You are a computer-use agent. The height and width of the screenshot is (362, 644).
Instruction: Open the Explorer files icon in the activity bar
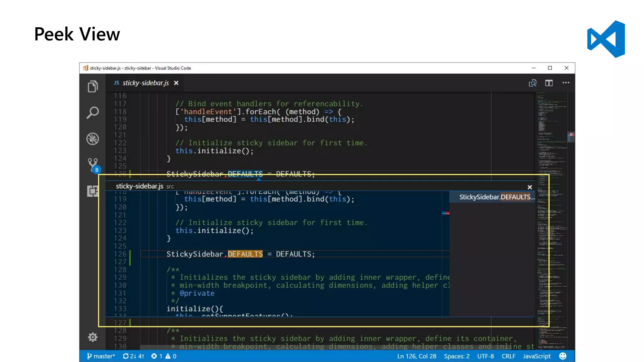92,86
